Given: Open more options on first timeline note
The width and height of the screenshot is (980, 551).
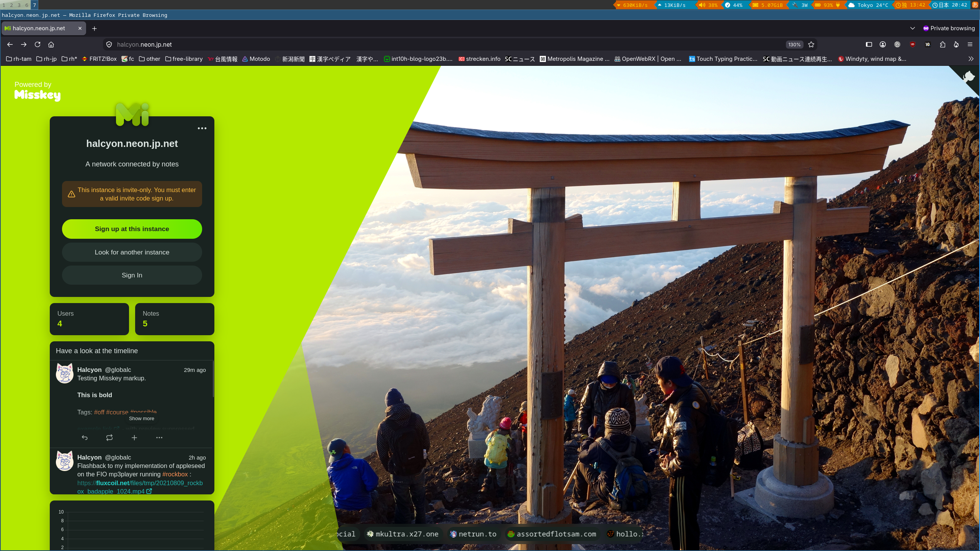Looking at the screenshot, I should (x=159, y=438).
